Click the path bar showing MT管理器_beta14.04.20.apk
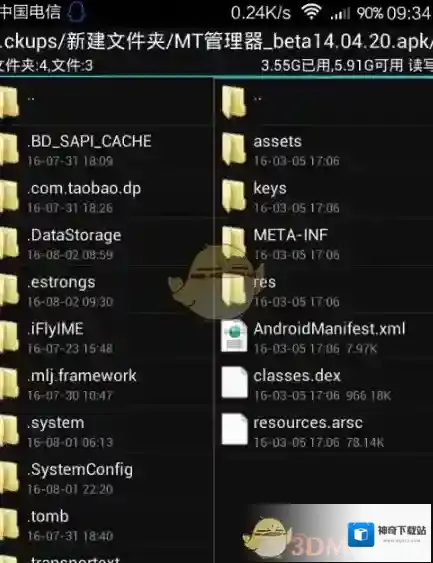433x563 pixels. tap(216, 42)
